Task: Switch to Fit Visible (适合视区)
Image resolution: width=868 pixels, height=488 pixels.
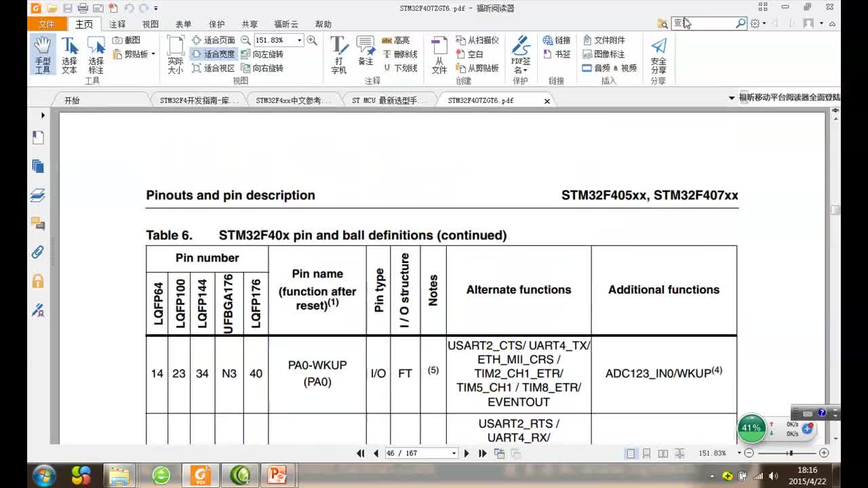Action: click(214, 68)
